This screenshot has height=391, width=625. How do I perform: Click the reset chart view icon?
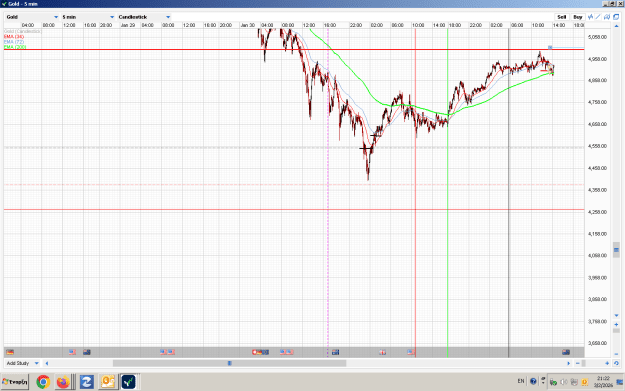(x=616, y=363)
